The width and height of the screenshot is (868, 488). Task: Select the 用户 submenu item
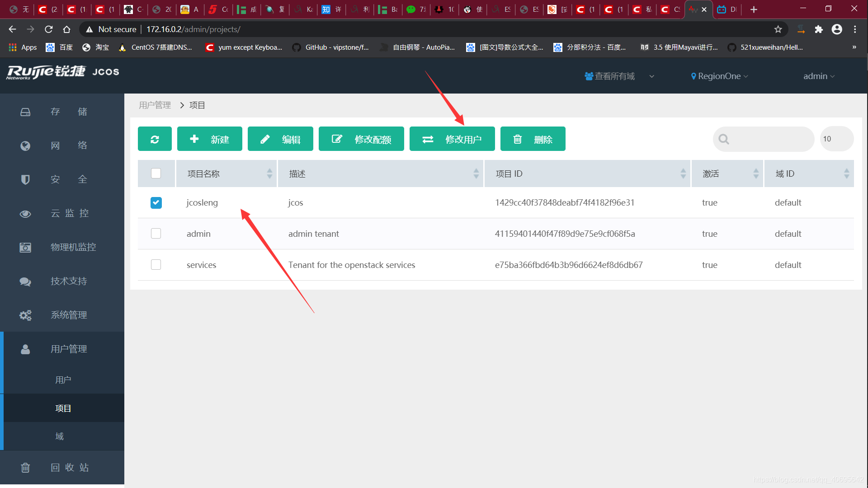click(63, 380)
